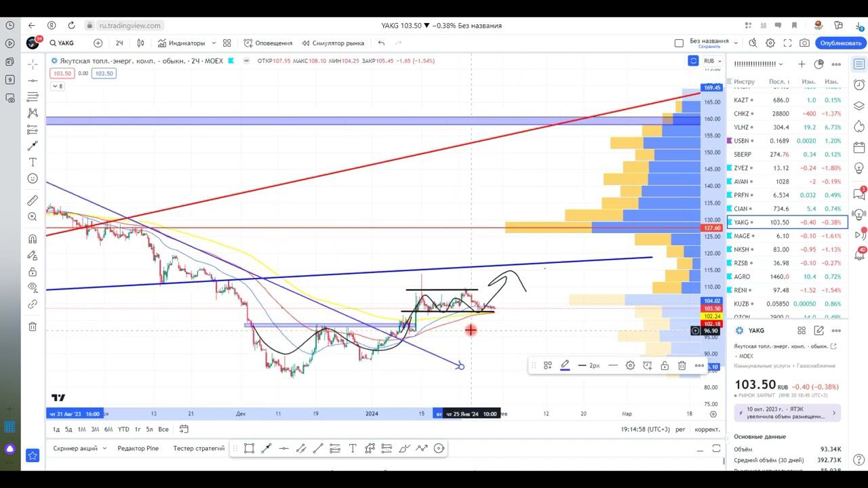Click the timezone 19:14:58 (UTC+3)
Image resolution: width=868 pixels, height=488 pixels.
[x=645, y=429]
